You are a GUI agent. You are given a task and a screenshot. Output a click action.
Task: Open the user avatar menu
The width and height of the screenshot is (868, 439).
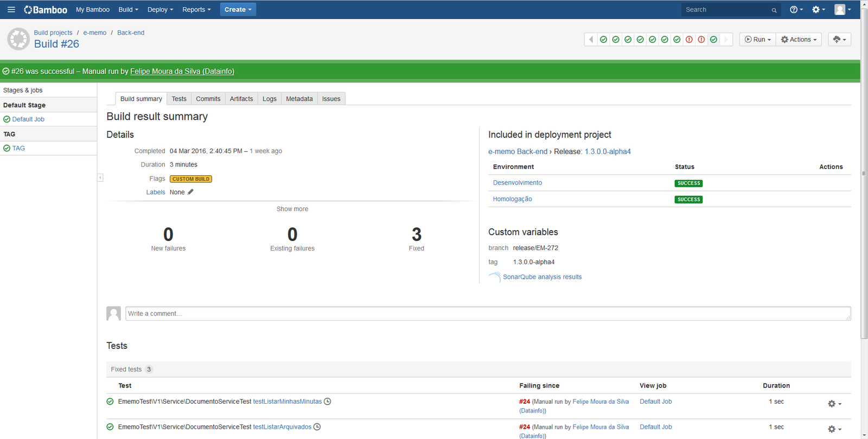click(x=843, y=9)
